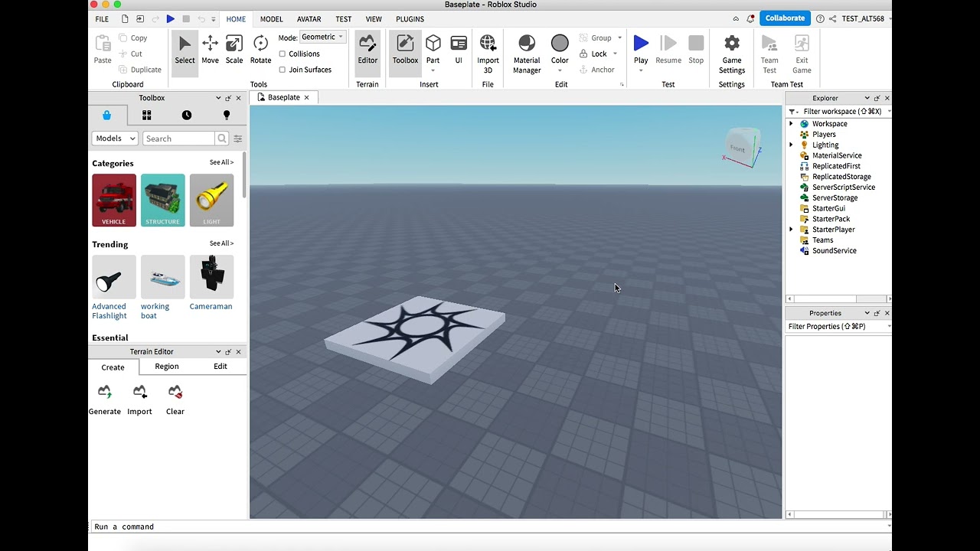Screen dimensions: 980x551
Task: Open Toolbox Recent clock tab
Action: tap(187, 115)
